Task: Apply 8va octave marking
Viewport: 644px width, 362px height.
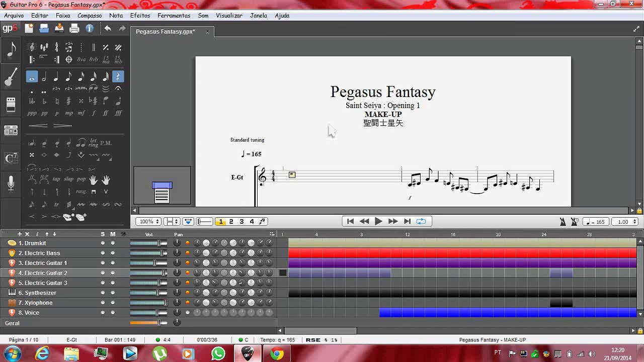Action: [x=81, y=59]
